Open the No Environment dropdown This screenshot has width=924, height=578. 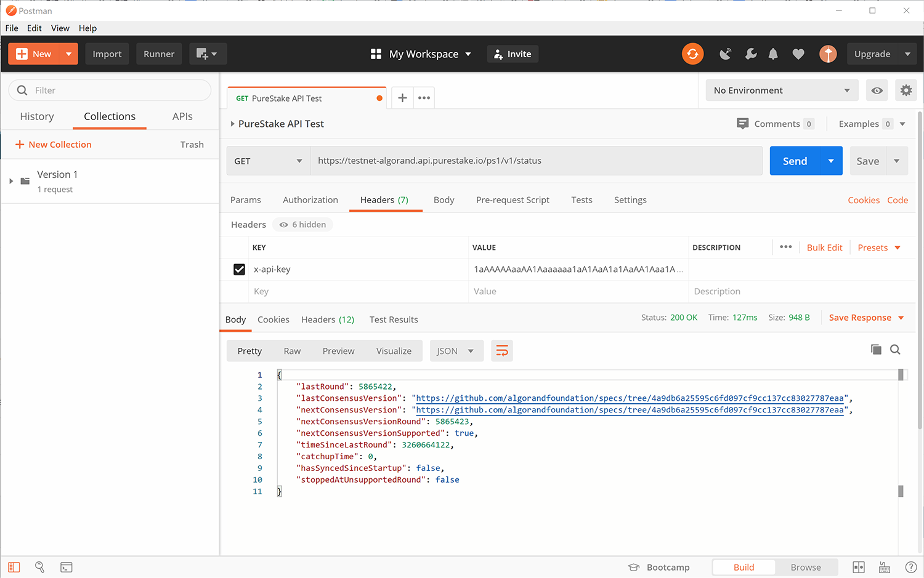pyautogui.click(x=781, y=90)
